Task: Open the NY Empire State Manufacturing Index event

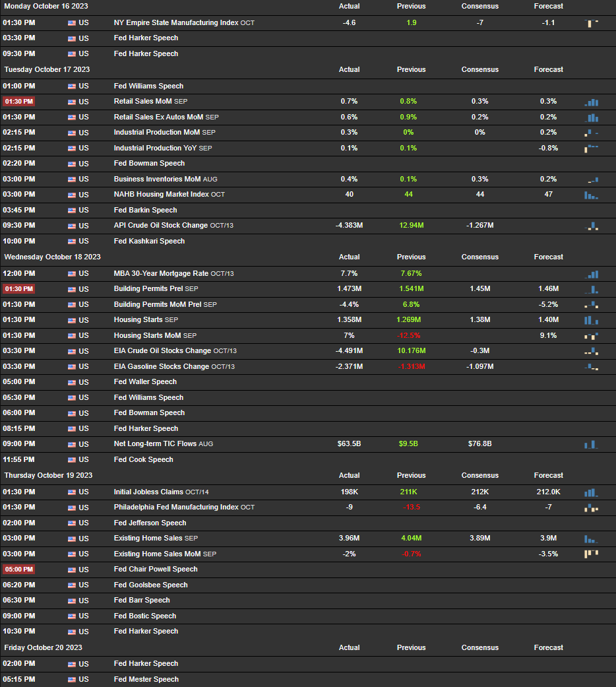Action: point(184,23)
